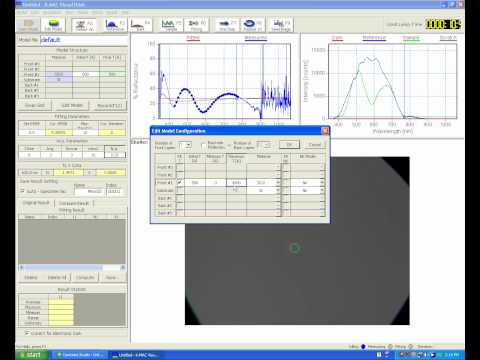Click the Dark toolbar icon (red curve)
480x360 pixels.
[x=140, y=25]
